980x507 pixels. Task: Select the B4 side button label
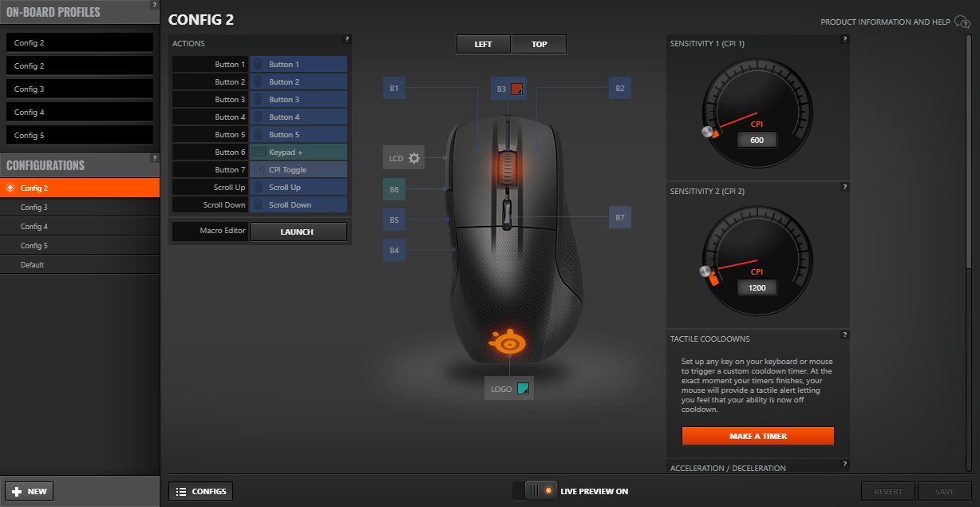pyautogui.click(x=394, y=250)
